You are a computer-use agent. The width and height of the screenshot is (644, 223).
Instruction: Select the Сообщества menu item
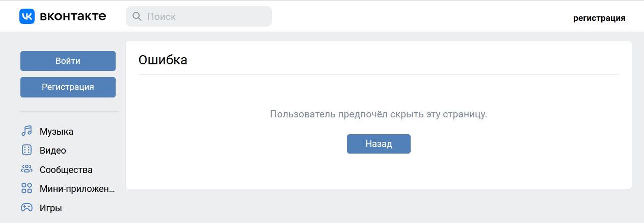coord(66,170)
